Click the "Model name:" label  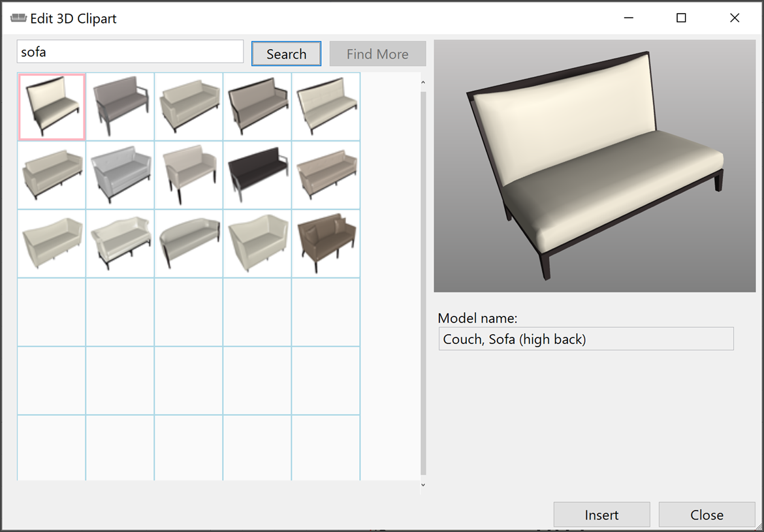pyautogui.click(x=477, y=318)
